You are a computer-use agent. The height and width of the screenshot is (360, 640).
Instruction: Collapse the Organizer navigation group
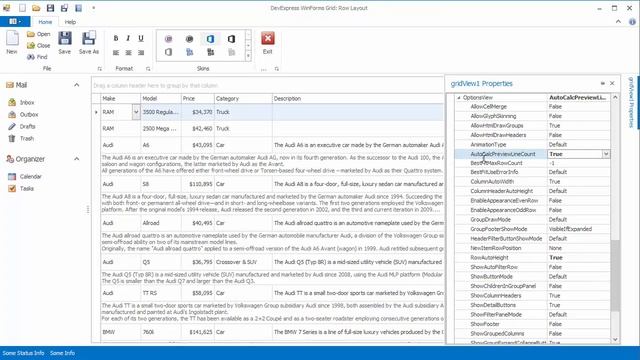coord(76,159)
